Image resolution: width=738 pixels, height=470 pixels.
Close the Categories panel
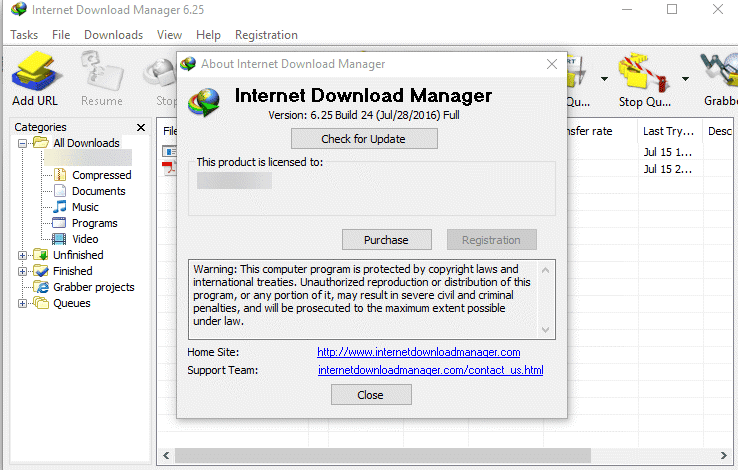(141, 127)
